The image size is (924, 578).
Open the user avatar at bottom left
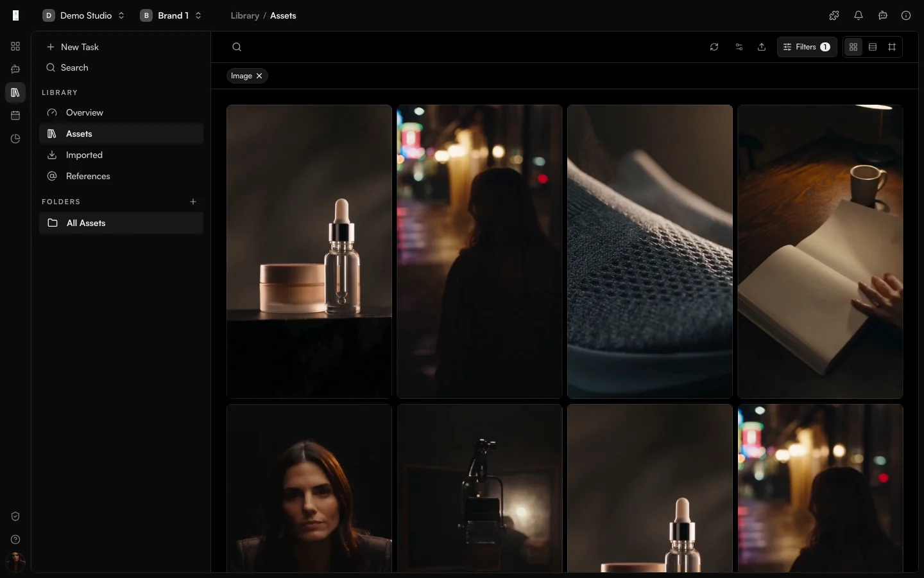pos(15,562)
